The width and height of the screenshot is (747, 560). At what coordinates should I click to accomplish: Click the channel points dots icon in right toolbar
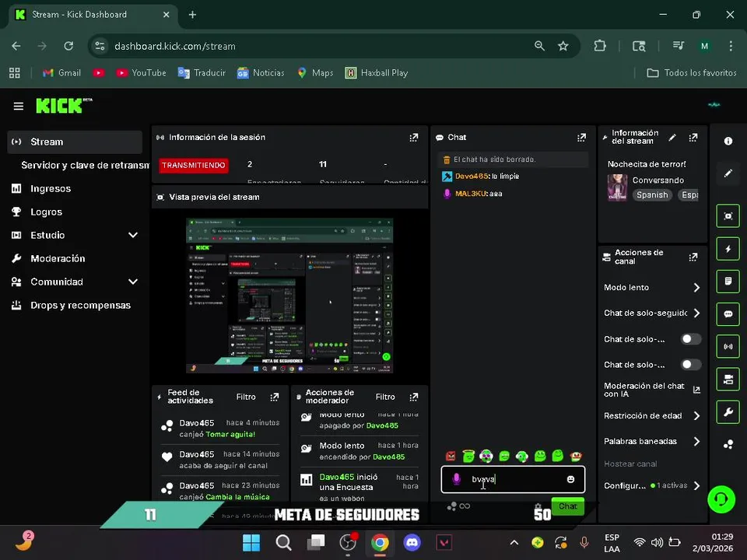click(728, 445)
